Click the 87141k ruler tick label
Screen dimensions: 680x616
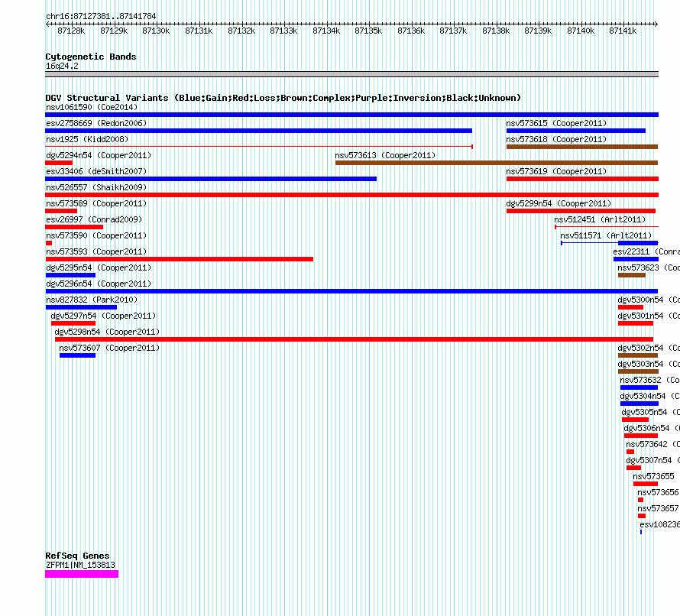pyautogui.click(x=623, y=31)
